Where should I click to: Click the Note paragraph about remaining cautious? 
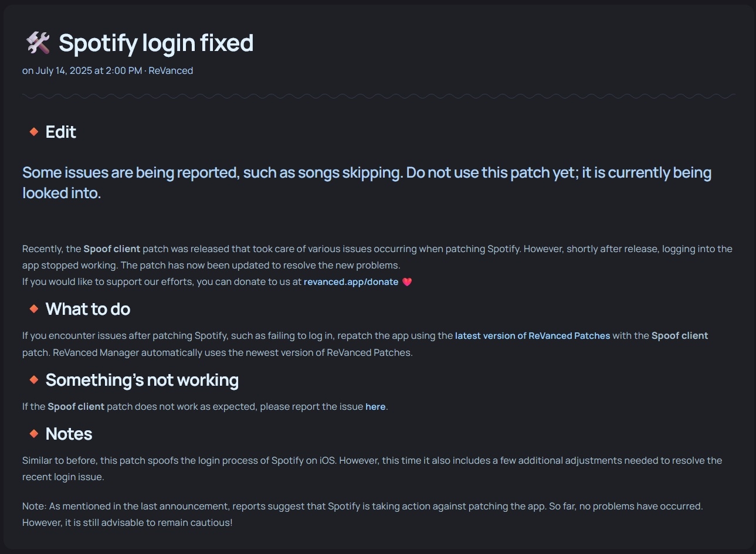tap(362, 514)
